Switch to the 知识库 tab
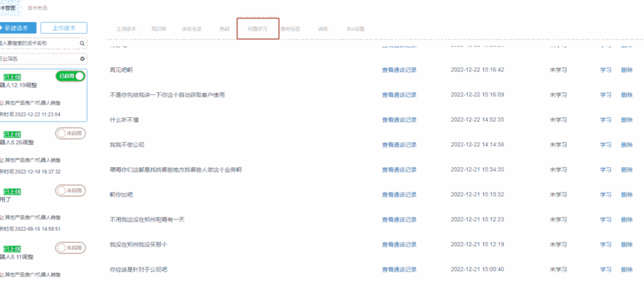 pyautogui.click(x=158, y=29)
